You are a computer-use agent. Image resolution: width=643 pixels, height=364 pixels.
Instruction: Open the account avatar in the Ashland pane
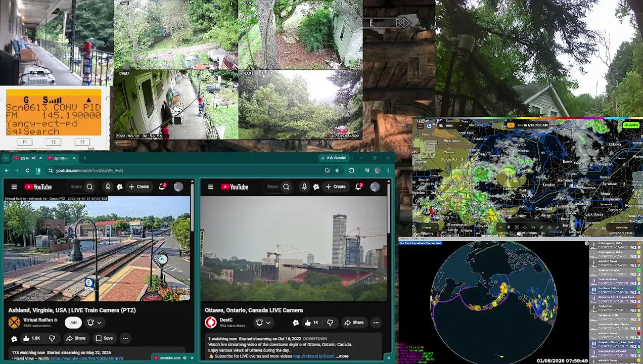pyautogui.click(x=178, y=187)
